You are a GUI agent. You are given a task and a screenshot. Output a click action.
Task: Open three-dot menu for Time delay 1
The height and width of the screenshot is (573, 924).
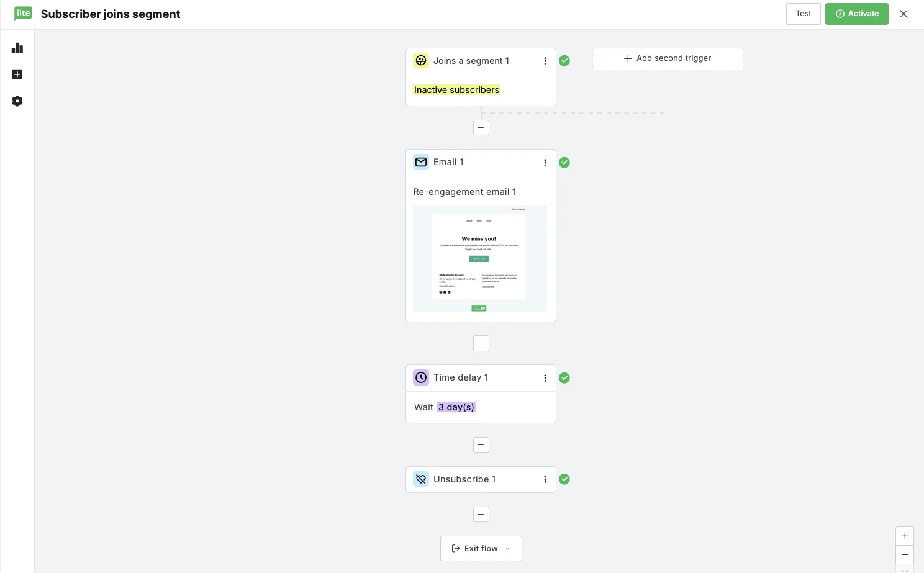(545, 378)
